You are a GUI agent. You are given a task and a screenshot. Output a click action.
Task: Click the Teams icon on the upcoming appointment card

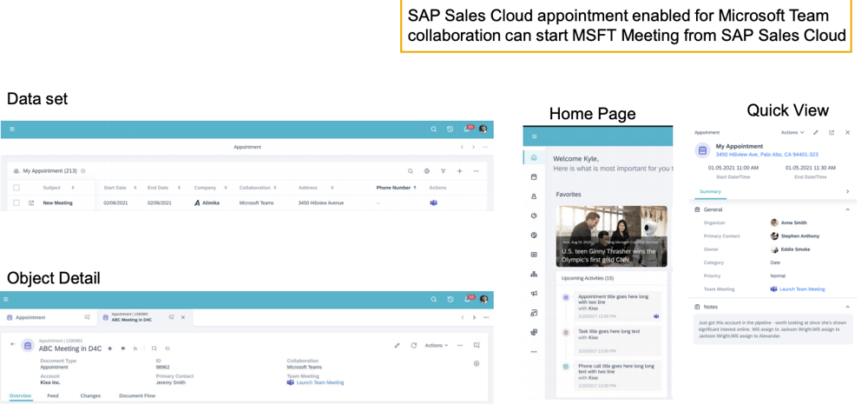[656, 316]
